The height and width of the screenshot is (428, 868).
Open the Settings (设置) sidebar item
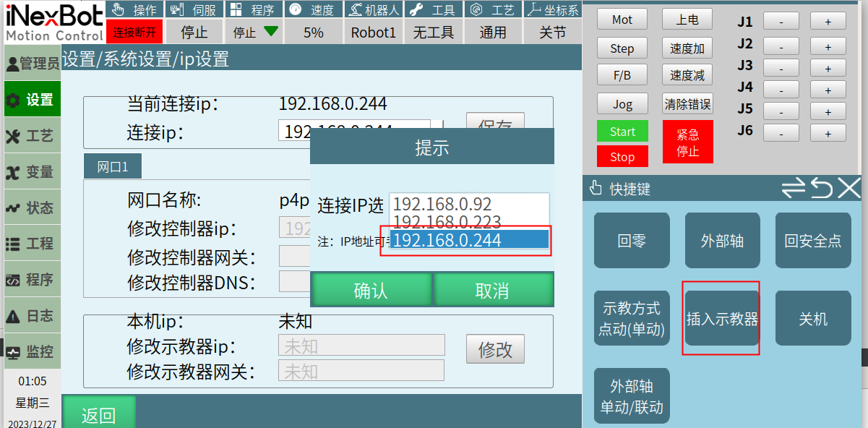pos(31,100)
